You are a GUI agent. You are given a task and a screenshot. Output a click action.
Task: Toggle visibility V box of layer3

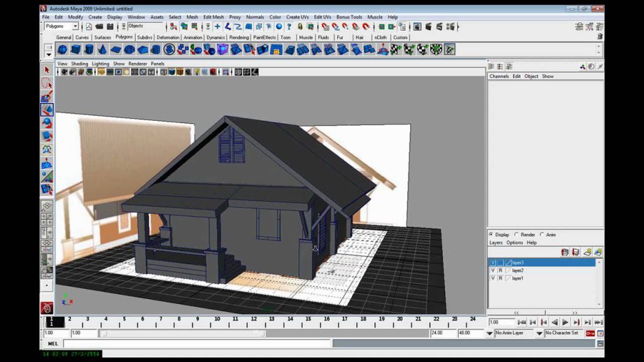pos(493,263)
